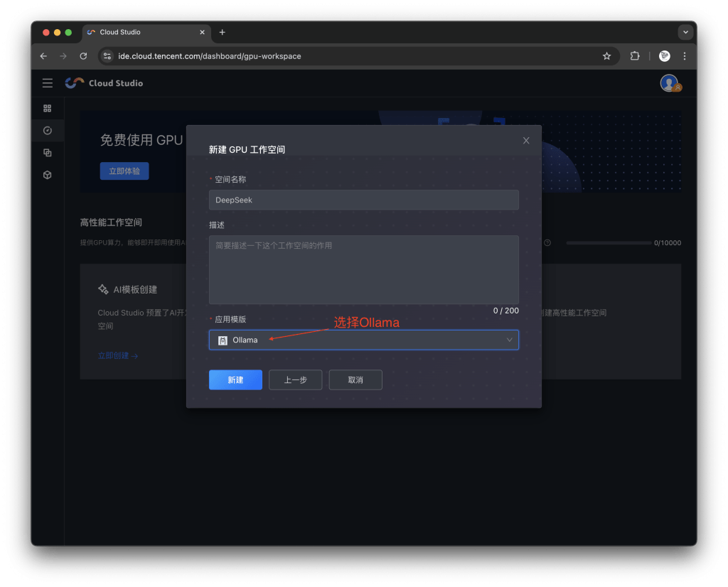Reload the page with refresh icon

pyautogui.click(x=83, y=56)
